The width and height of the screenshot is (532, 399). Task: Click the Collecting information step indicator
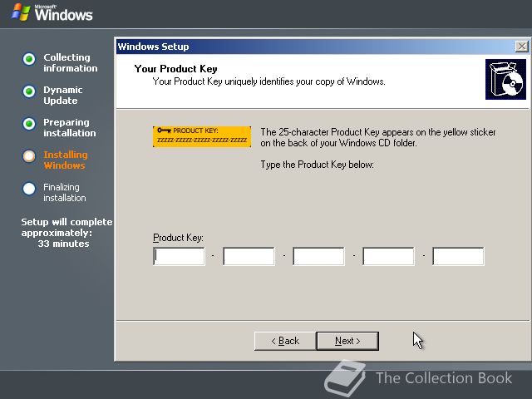[29, 59]
